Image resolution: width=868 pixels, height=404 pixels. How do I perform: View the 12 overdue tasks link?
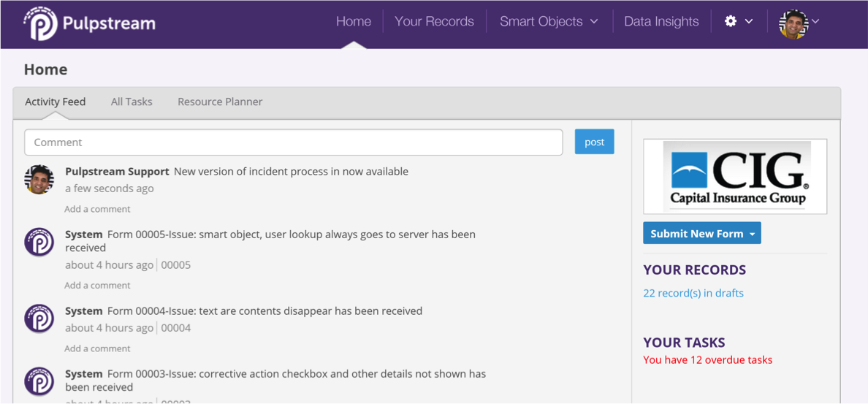coord(707,359)
